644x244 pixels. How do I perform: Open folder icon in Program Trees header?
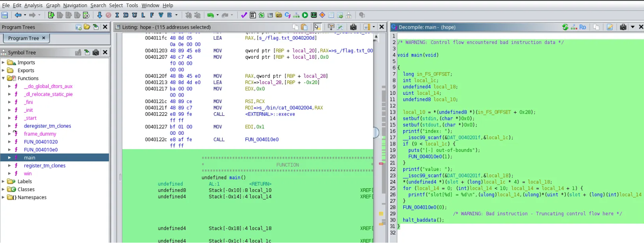point(87,27)
